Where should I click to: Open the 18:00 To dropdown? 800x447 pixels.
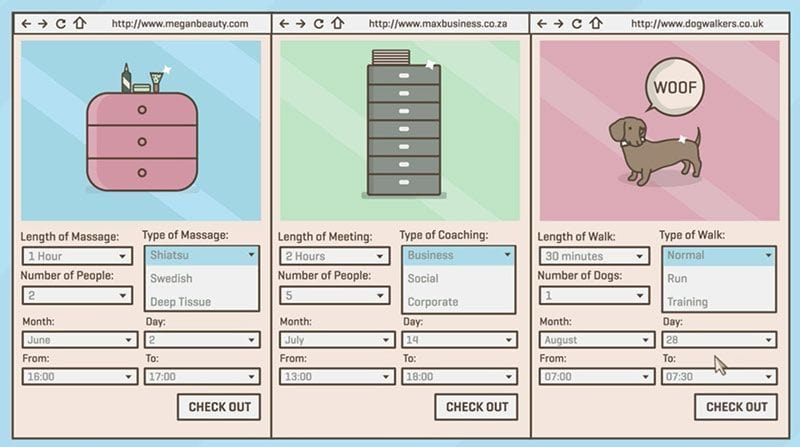(459, 377)
